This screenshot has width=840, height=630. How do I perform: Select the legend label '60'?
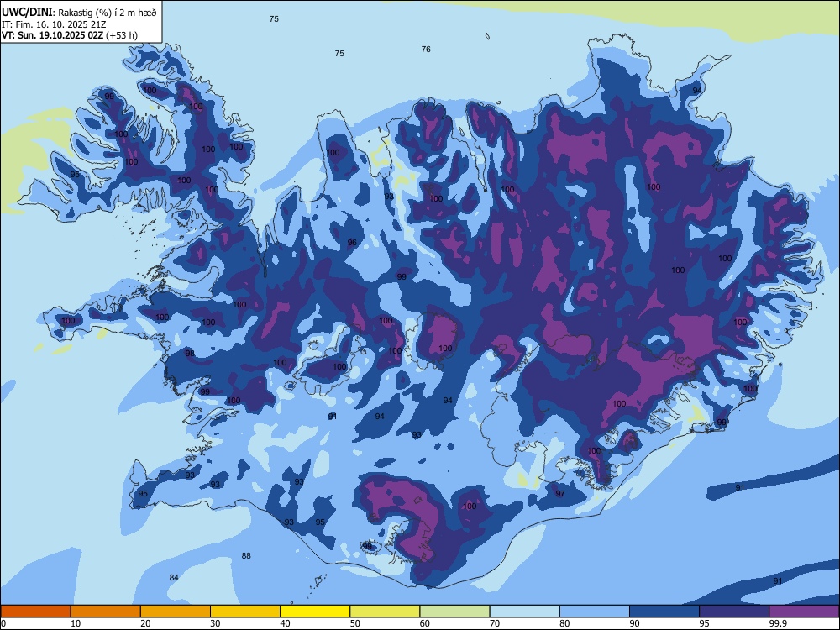point(425,623)
